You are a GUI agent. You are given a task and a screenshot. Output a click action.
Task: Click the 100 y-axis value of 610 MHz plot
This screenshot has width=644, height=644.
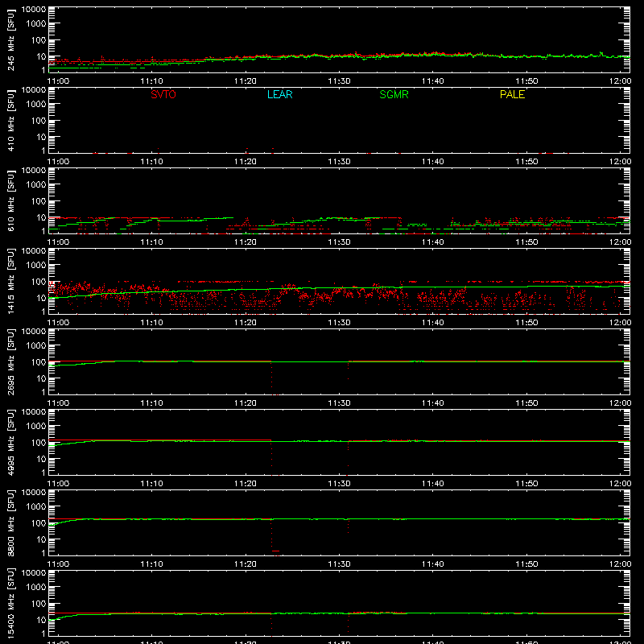tap(39, 201)
